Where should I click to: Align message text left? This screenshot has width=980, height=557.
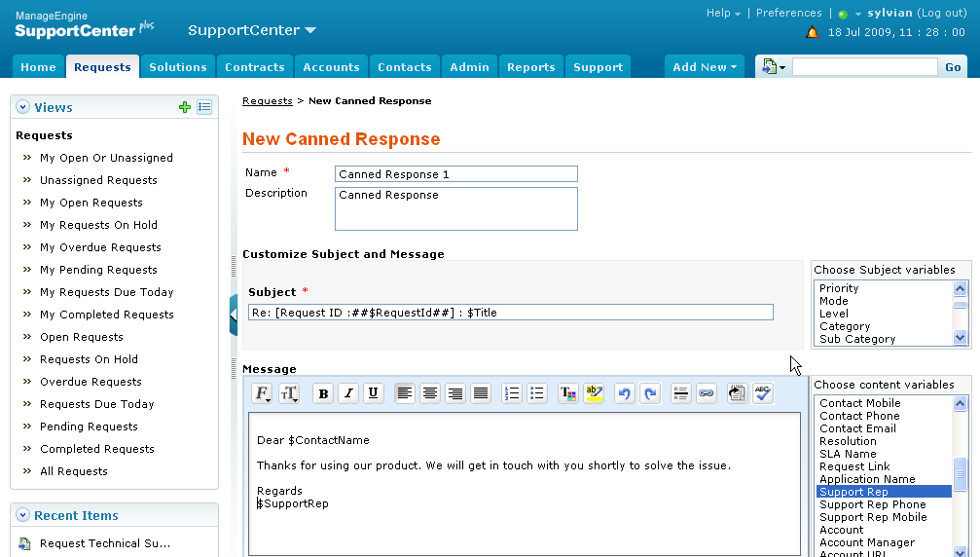[x=405, y=393]
